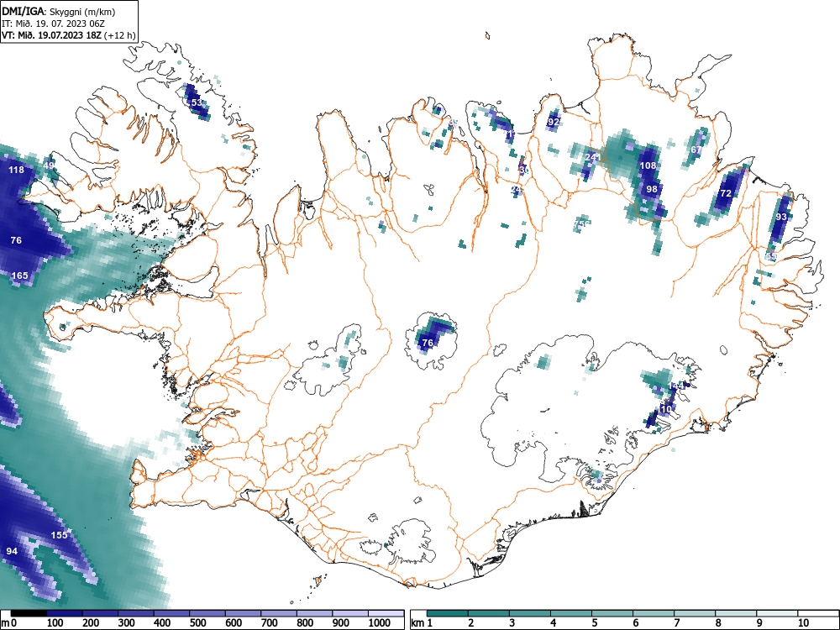Click the value 76 on the central glacier
The height and width of the screenshot is (630, 840).
(428, 343)
